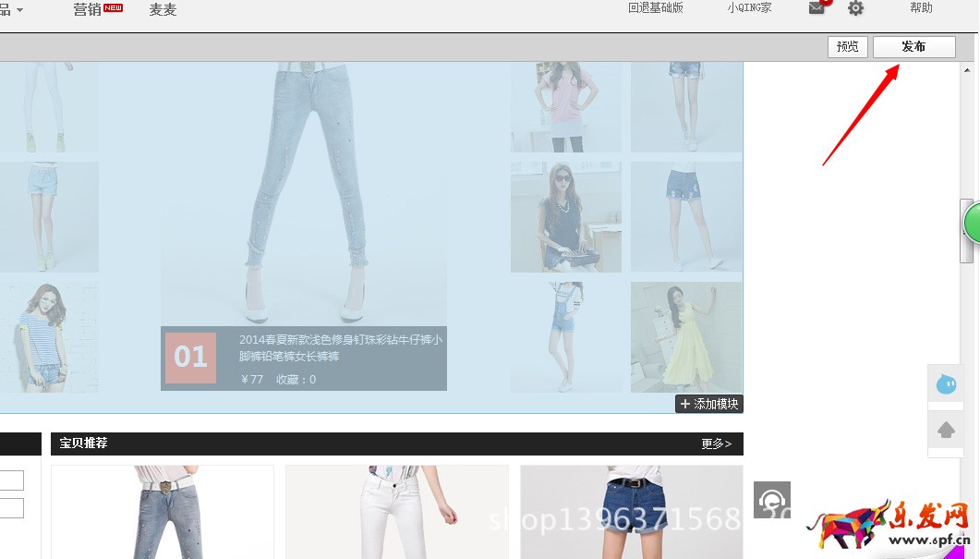This screenshot has width=980, height=559.
Task: Open the striped tee girl thumbnail
Action: click(x=49, y=337)
